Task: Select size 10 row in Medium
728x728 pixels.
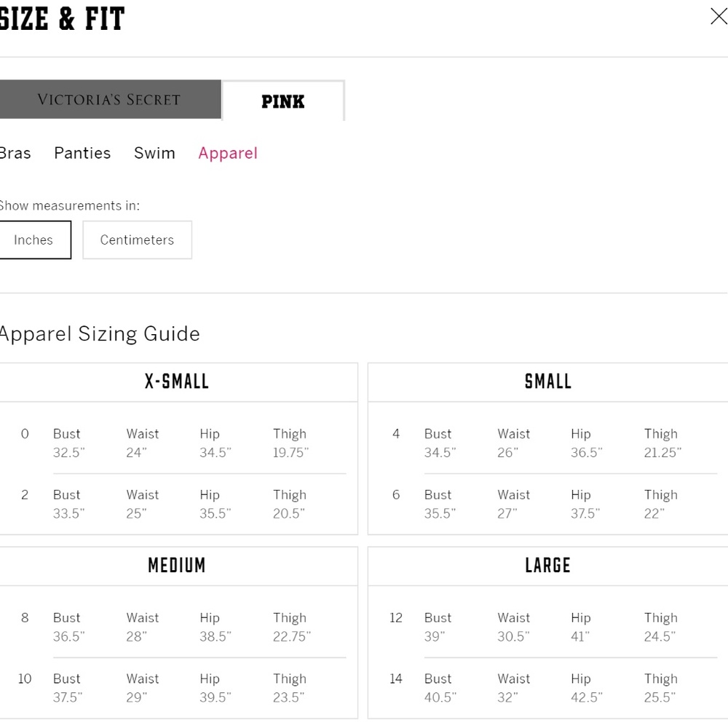Action: pos(25,679)
